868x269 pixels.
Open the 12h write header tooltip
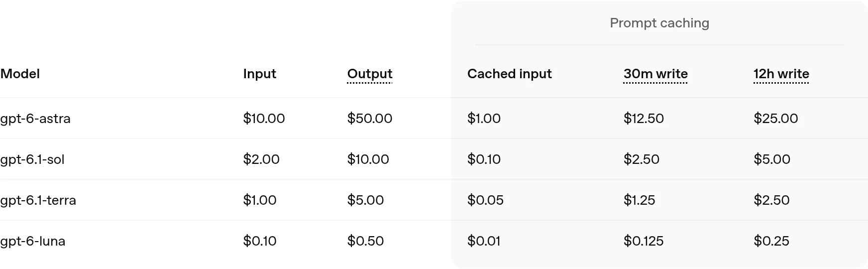pos(781,74)
